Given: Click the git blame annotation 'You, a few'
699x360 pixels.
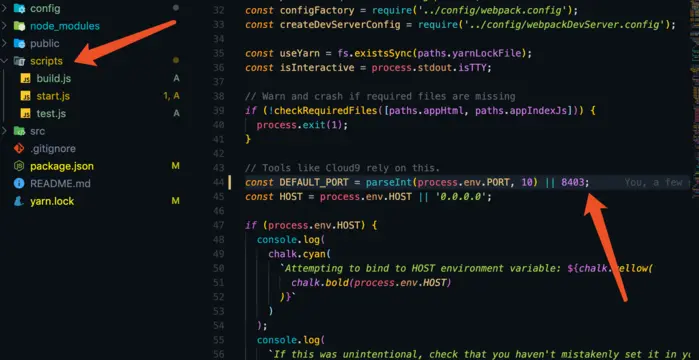Looking at the screenshot, I should pyautogui.click(x=654, y=182).
